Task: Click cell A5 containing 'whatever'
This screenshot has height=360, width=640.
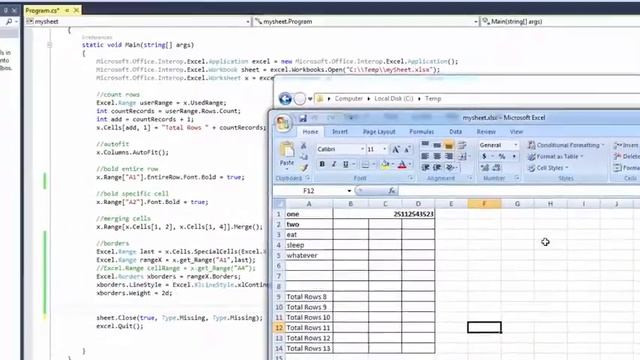Action: [x=309, y=256]
